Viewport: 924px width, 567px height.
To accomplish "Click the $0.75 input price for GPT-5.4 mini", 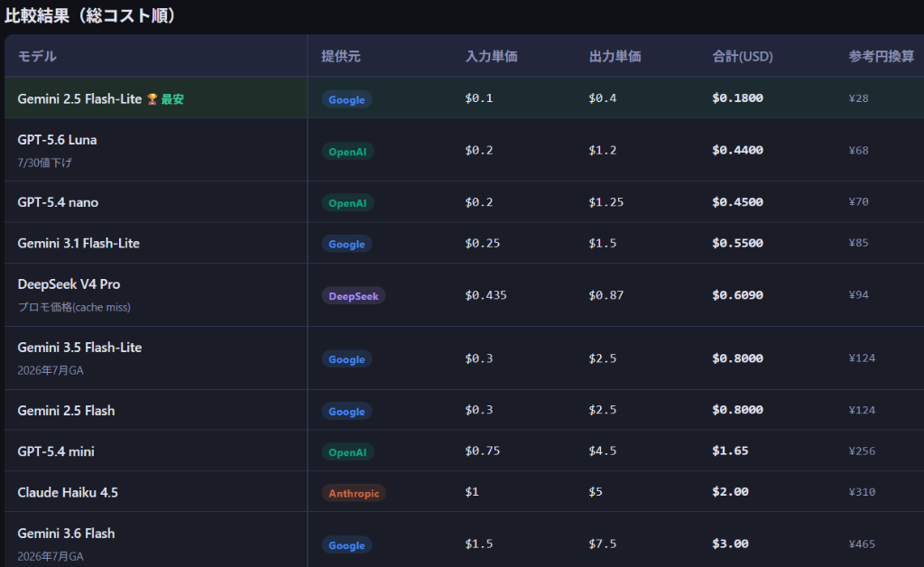I will pos(482,451).
